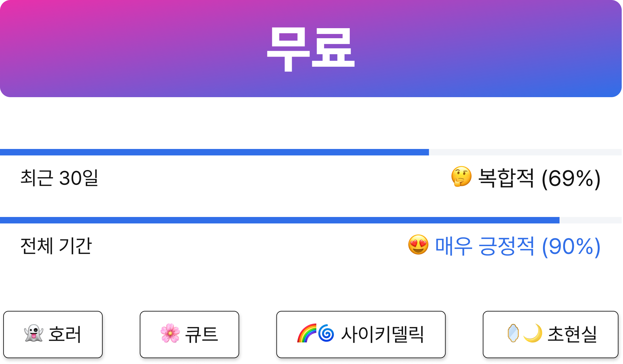Click the all-time rating progress bar

click(311, 220)
